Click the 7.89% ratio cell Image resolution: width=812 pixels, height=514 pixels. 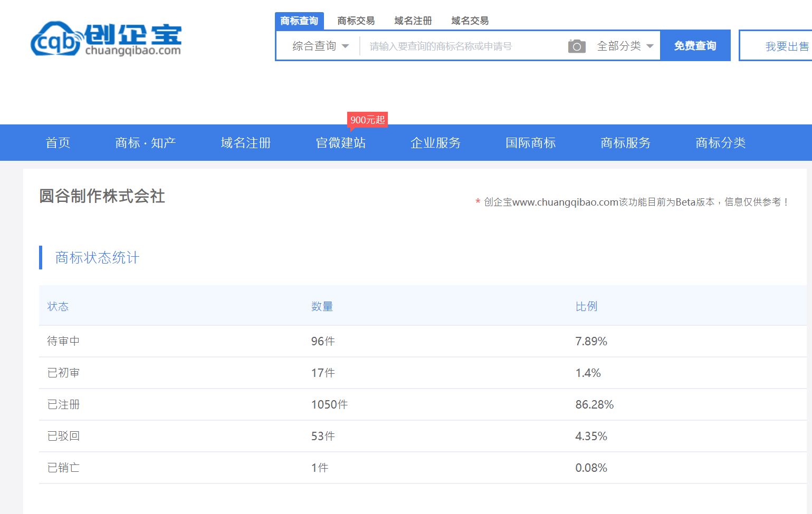[591, 341]
